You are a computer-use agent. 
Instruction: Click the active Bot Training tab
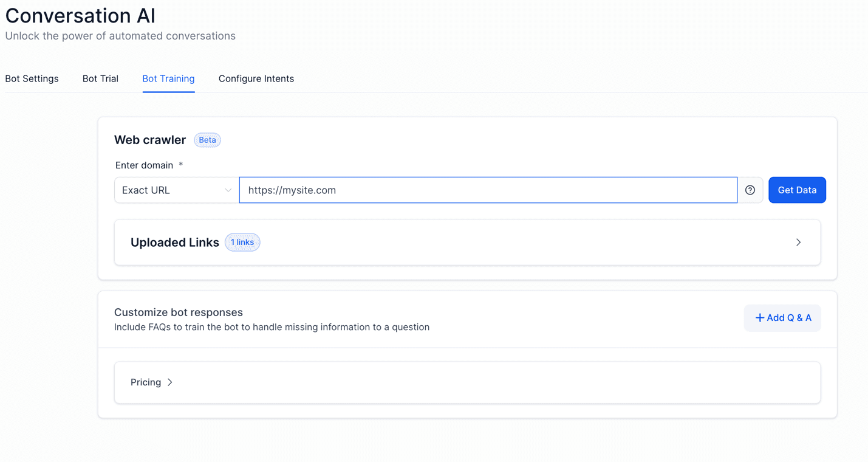point(168,78)
